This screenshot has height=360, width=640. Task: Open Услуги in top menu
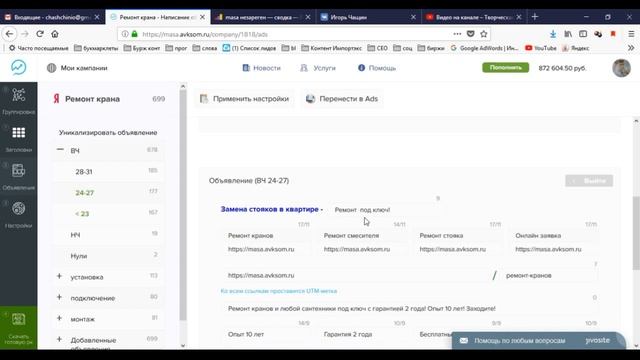pos(318,68)
